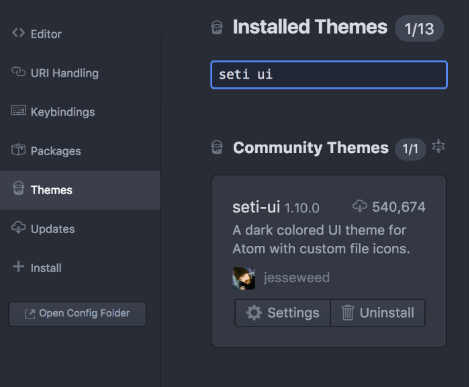Screen dimensions: 469x387
Task: Click the download cloud icon beside 540,674
Action: pyautogui.click(x=360, y=206)
